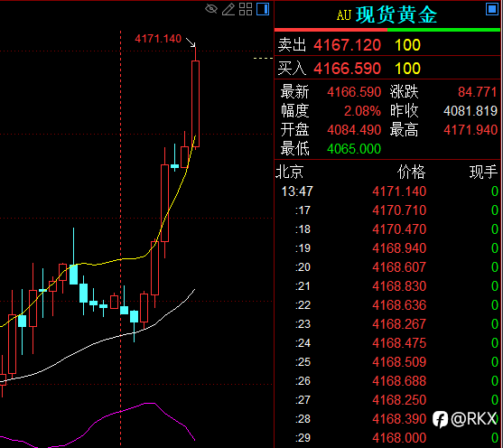Screen dimensions: 503x448
Task: Toggle the eye visibility icon above the chart
Action: 211,9
